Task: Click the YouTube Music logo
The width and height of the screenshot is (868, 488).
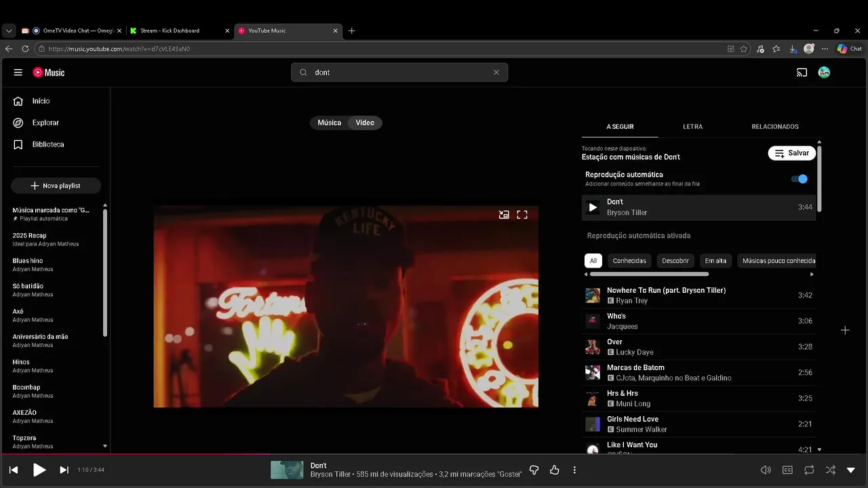Action: coord(49,73)
